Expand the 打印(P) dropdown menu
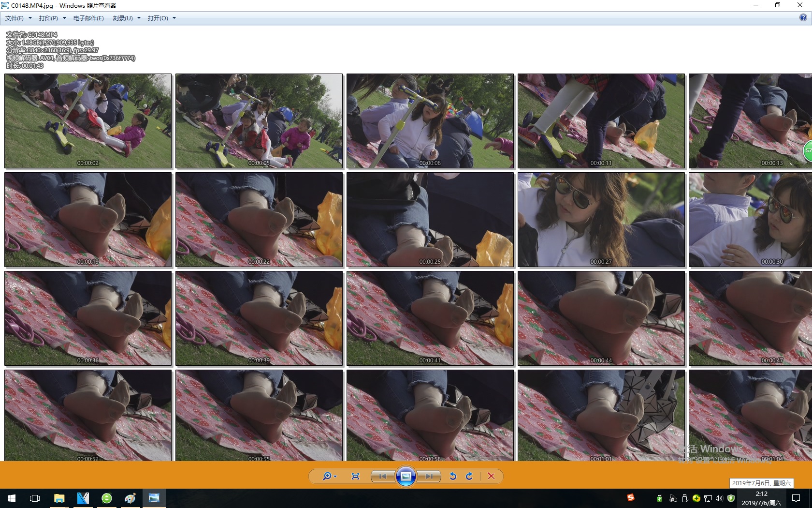Screen dimensions: 812x508 [52, 18]
